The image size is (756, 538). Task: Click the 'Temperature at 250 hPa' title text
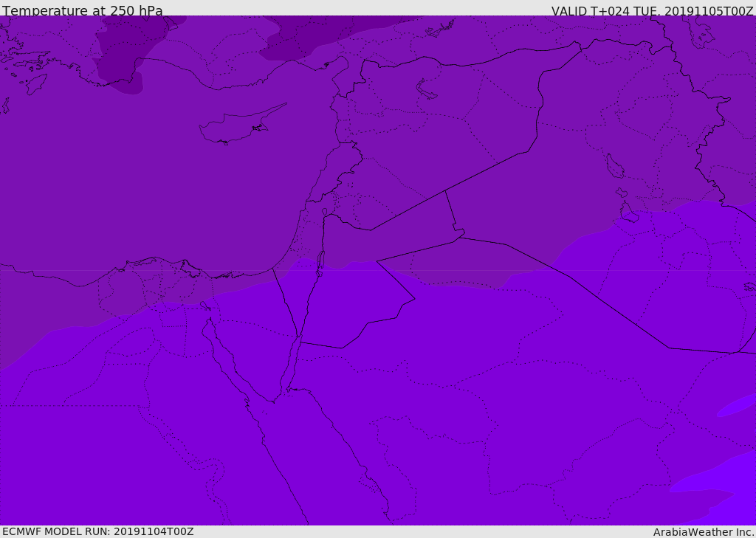click(83, 10)
